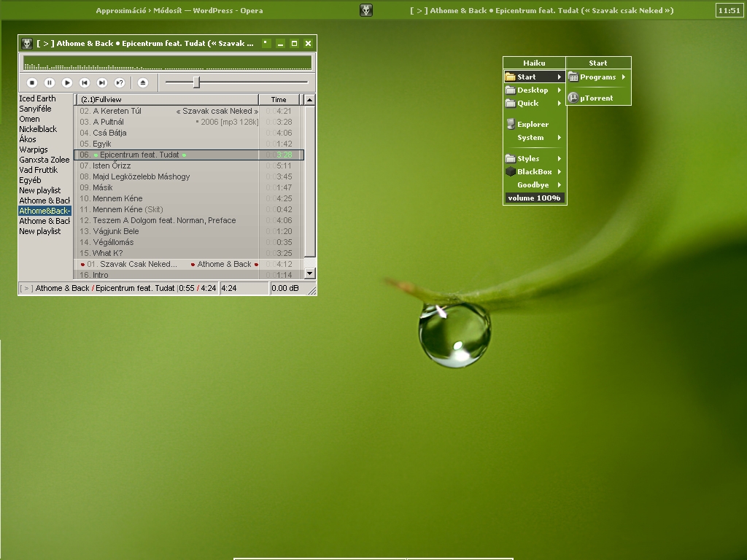Select track 16. Intro

pos(189,275)
